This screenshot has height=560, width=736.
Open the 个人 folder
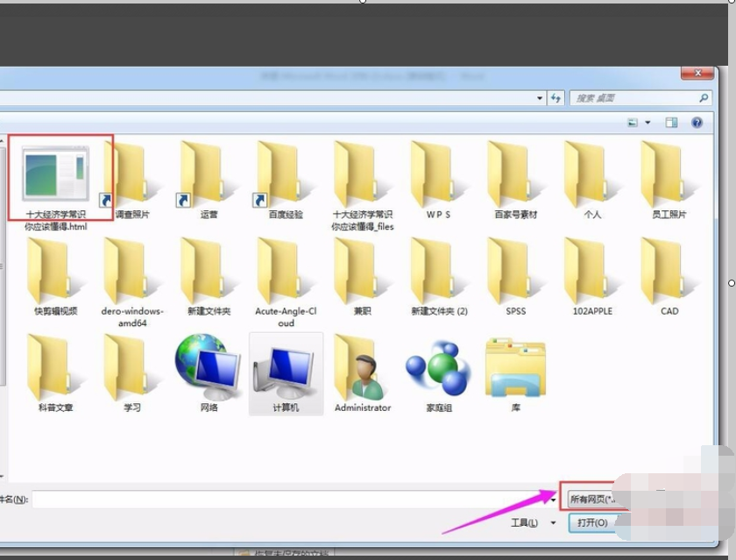point(592,181)
